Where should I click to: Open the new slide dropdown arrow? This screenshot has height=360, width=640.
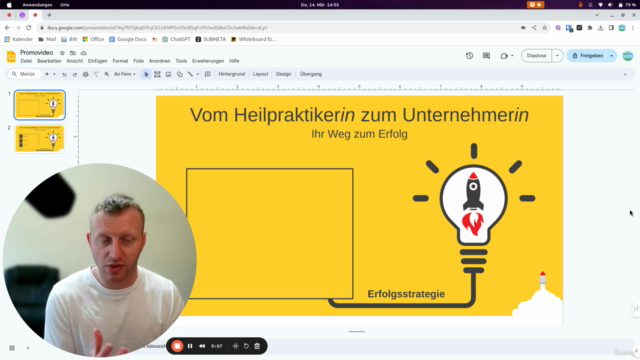(x=54, y=74)
